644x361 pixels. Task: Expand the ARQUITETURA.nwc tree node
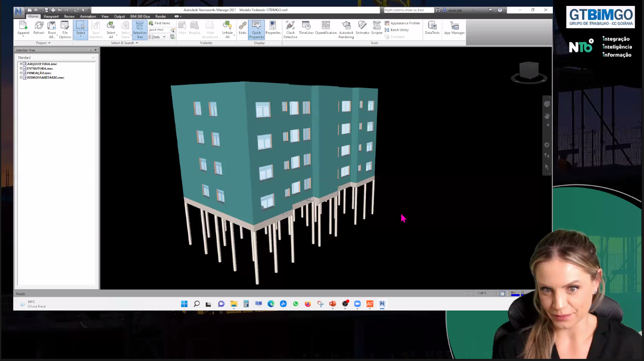point(21,64)
